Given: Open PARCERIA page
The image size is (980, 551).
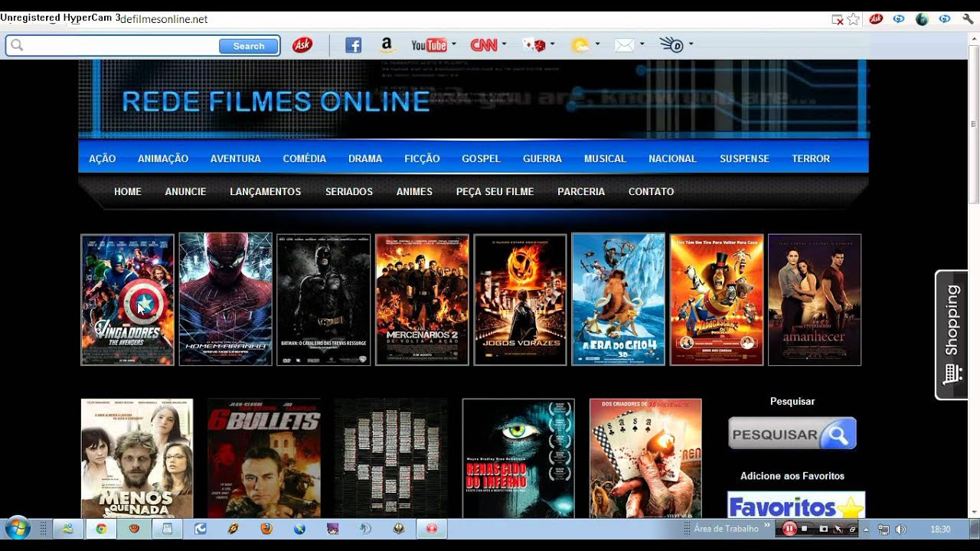Looking at the screenshot, I should coord(581,191).
